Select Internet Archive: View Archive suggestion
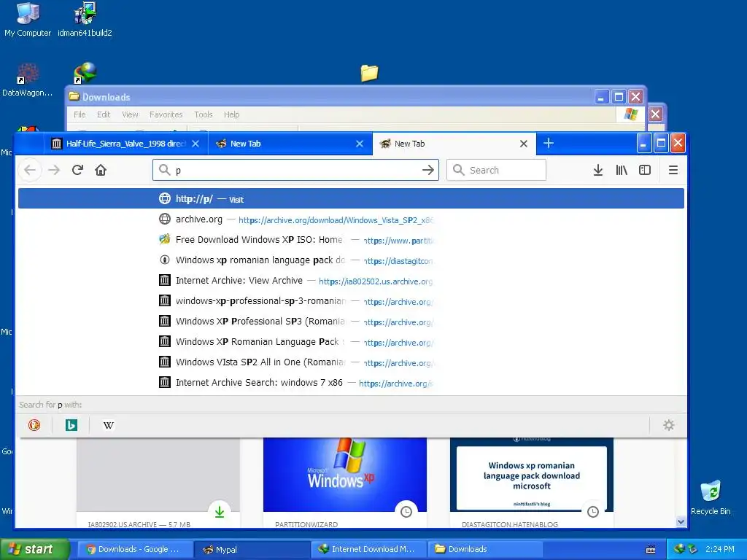This screenshot has height=560, width=747. coord(351,281)
